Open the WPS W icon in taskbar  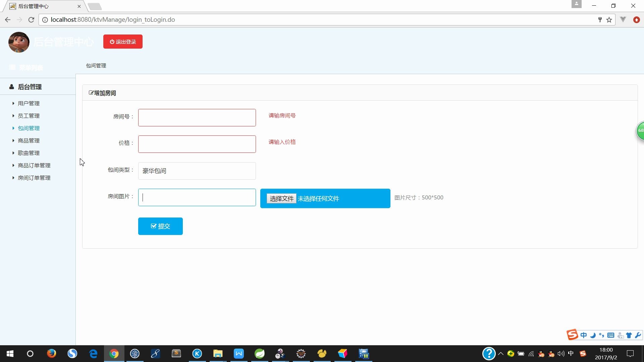point(239,354)
